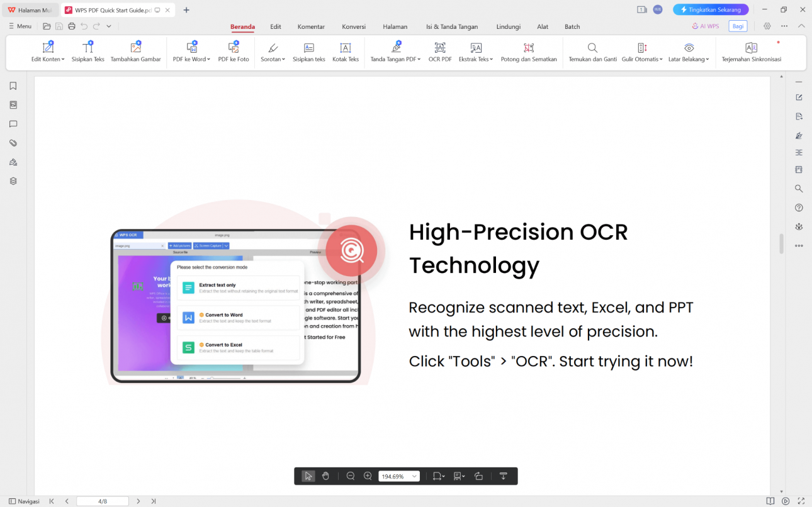Image resolution: width=812 pixels, height=507 pixels.
Task: Click the Bagi share button
Action: [x=738, y=26]
